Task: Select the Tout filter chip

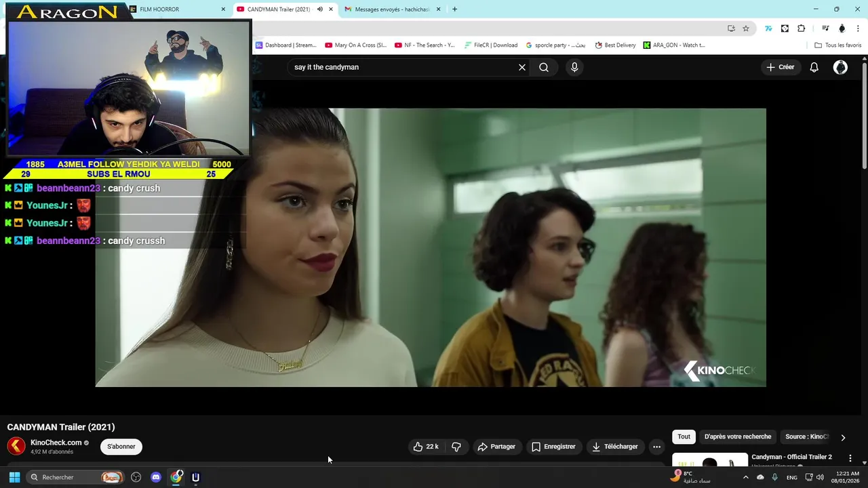Action: point(684,436)
